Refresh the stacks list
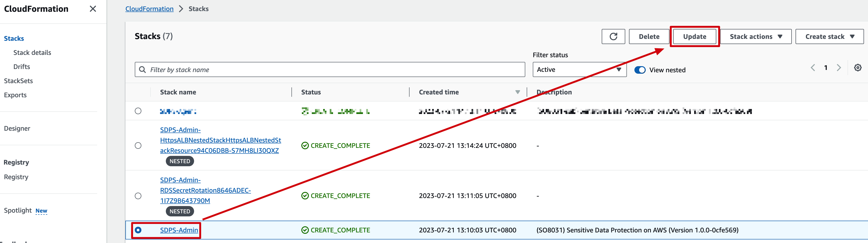868x243 pixels. [x=613, y=36]
